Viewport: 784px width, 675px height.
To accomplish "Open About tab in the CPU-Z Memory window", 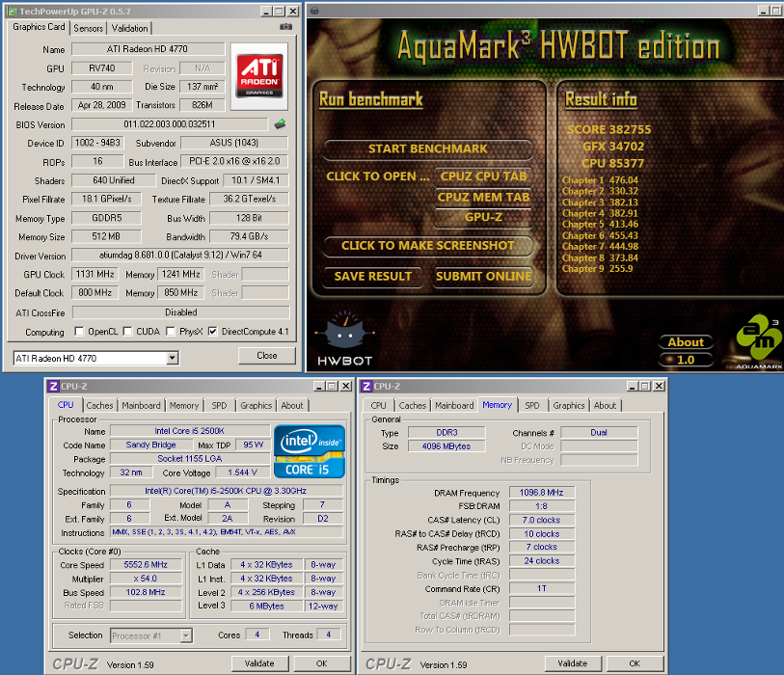I will (605, 406).
